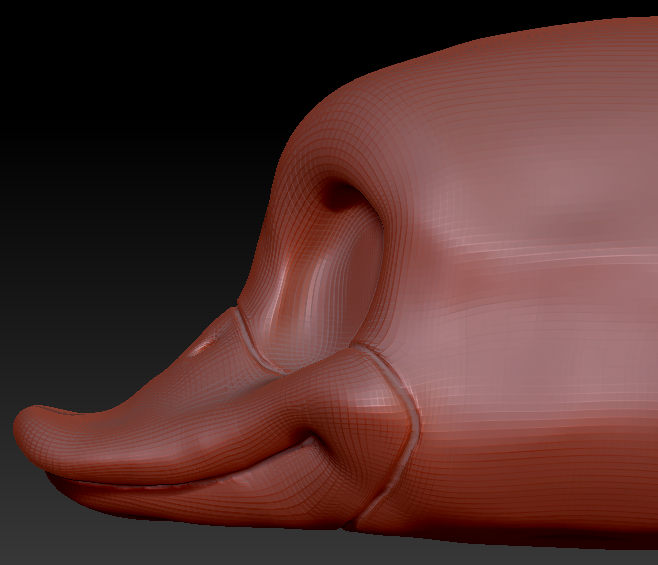The width and height of the screenshot is (658, 565).
Task: Click the rounded tip of the upper bill
Action: (x=31, y=432)
